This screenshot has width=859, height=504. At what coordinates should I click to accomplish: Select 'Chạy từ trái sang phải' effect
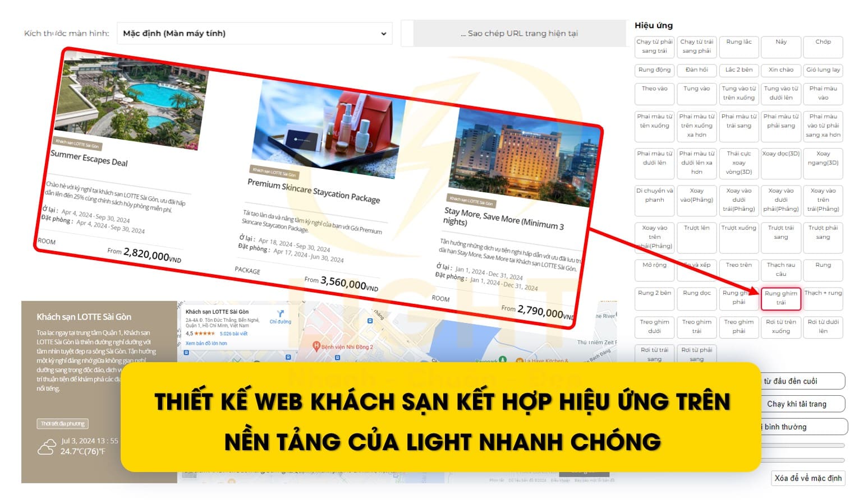click(696, 47)
